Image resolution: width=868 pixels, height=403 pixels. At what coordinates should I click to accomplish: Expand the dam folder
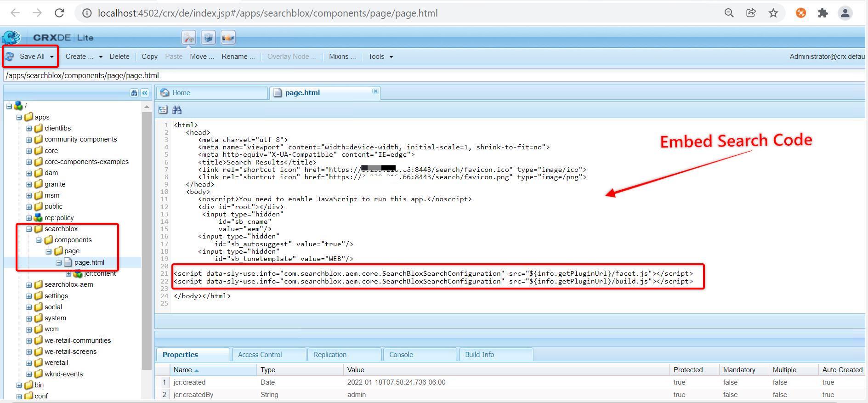[x=29, y=173]
